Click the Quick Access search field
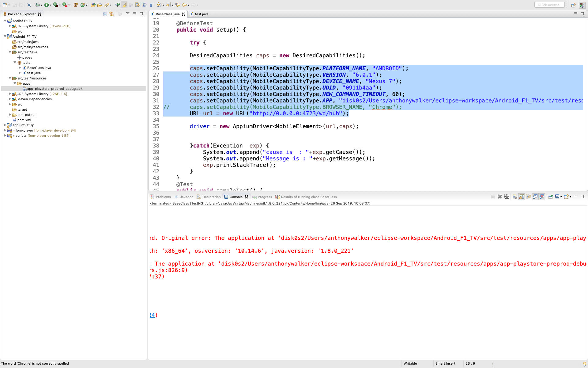Image resolution: width=588 pixels, height=368 pixels. coord(549,5)
